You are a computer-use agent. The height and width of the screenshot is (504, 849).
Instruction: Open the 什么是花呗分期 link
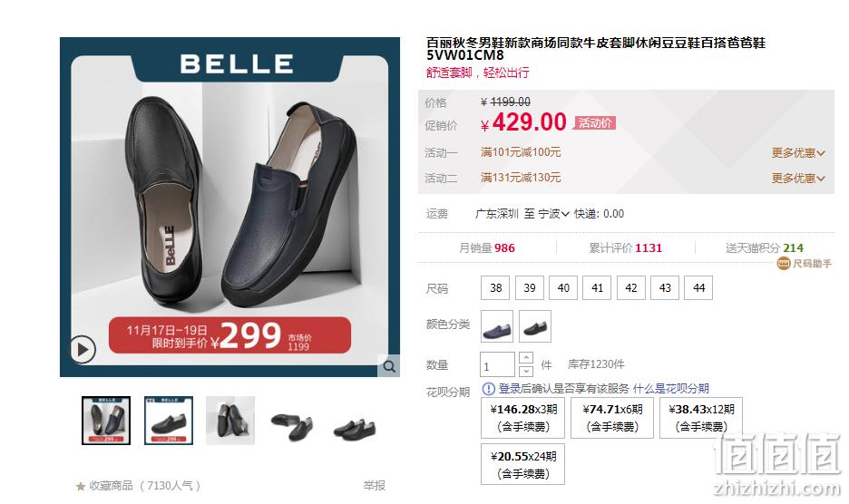[671, 389]
